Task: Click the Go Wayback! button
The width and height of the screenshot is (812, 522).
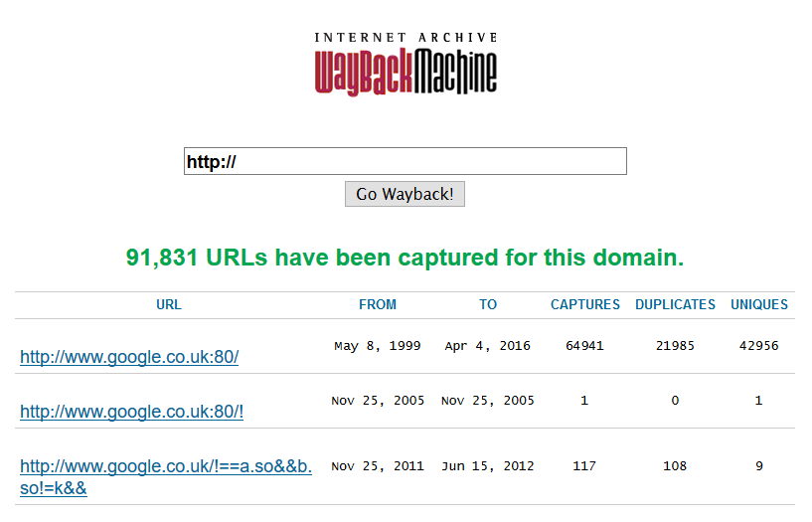Action: point(405,194)
